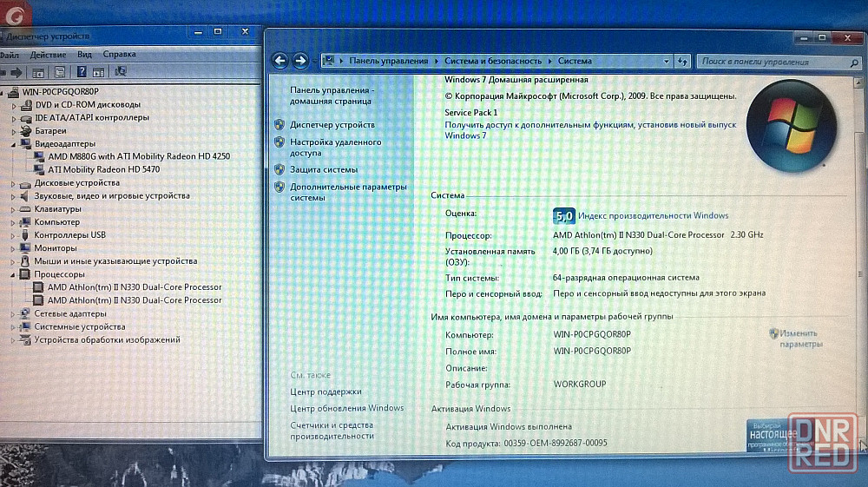Viewport: 868px width, 487px height.
Task: Click the show/hide console tree toolbar icon
Action: tap(38, 72)
